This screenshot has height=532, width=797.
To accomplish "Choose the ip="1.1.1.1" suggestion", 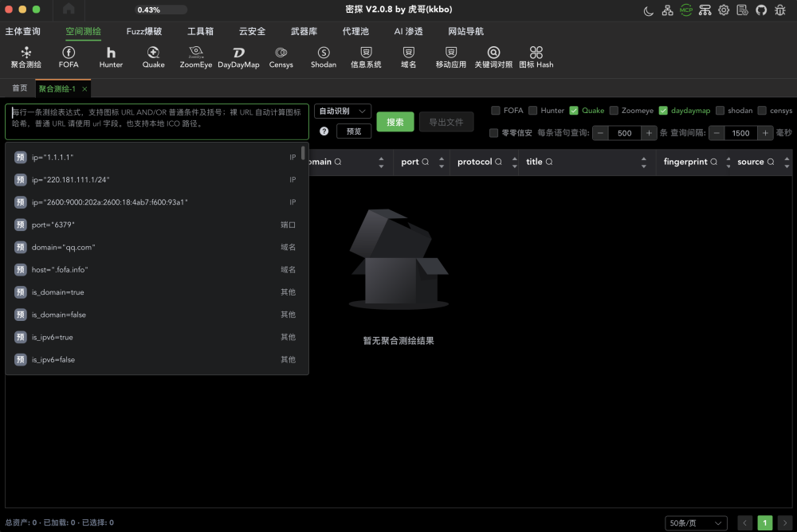I will [156, 158].
